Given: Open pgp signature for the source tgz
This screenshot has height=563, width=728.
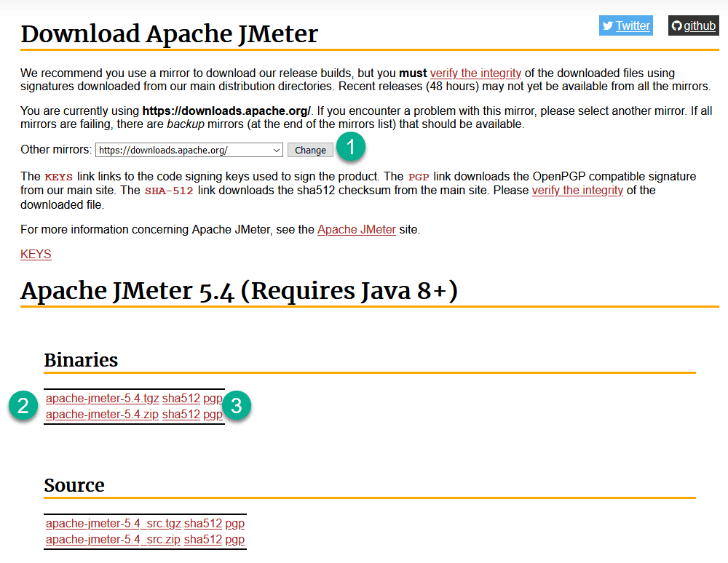Looking at the screenshot, I should [x=234, y=523].
